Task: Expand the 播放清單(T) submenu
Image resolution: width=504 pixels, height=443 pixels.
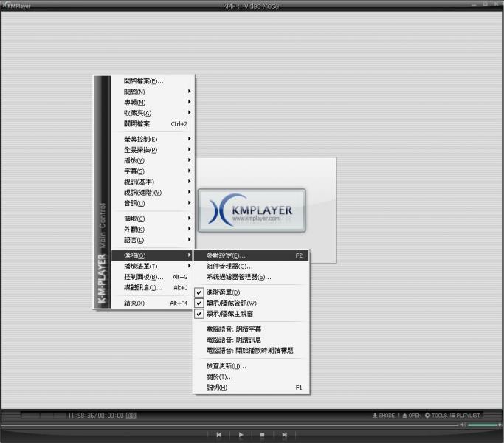Action: [152, 266]
